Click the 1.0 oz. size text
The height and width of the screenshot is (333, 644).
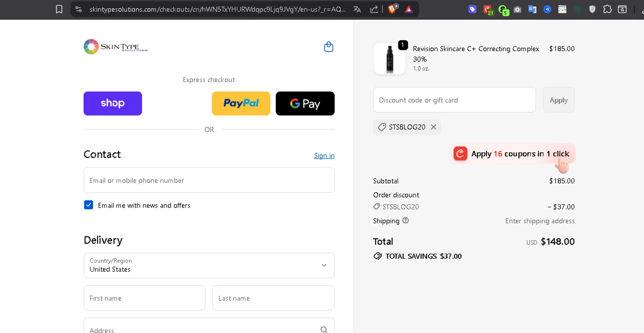point(421,69)
